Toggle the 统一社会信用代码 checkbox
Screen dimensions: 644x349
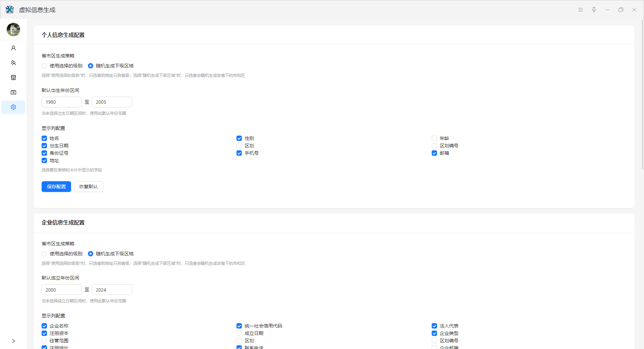(x=239, y=326)
